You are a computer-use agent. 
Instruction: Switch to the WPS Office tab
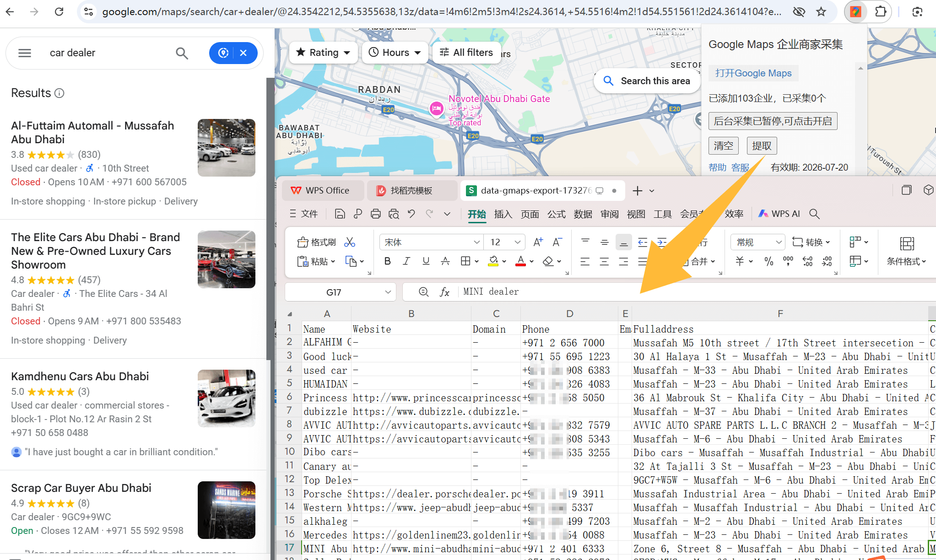(x=322, y=190)
